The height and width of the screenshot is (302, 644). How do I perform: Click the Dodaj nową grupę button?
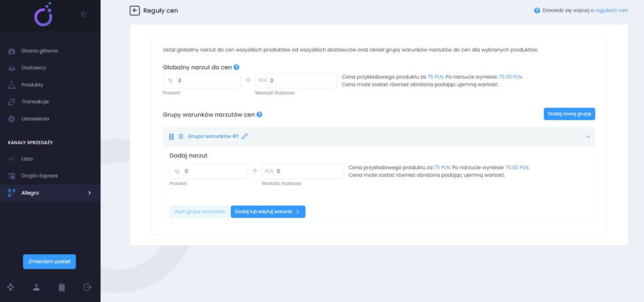coord(569,114)
